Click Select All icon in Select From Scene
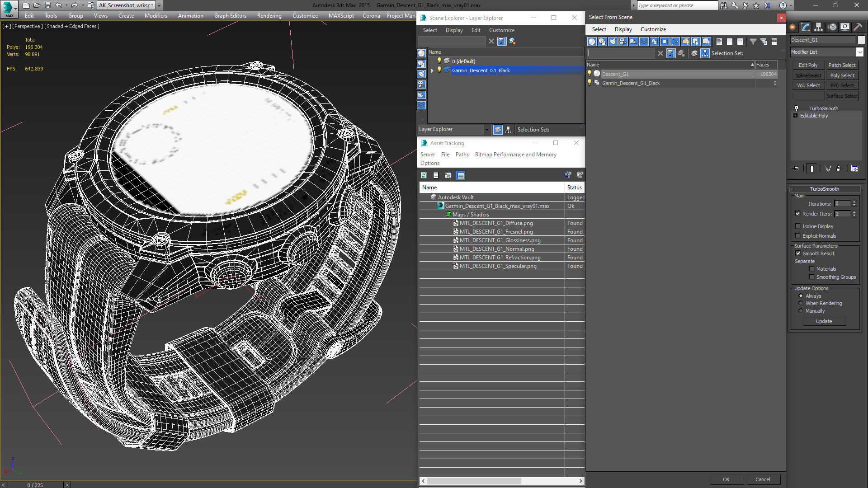Viewport: 868px width, 488px height. click(719, 42)
